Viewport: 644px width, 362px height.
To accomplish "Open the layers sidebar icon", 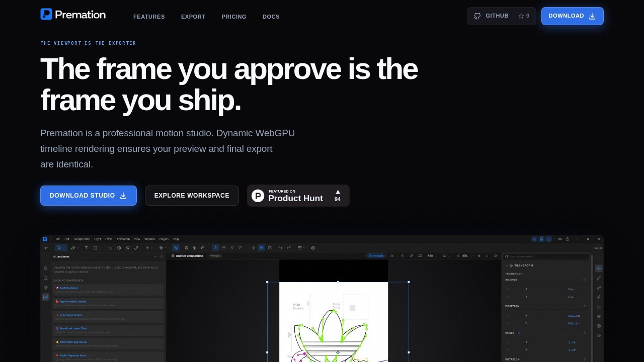I will (x=46, y=268).
